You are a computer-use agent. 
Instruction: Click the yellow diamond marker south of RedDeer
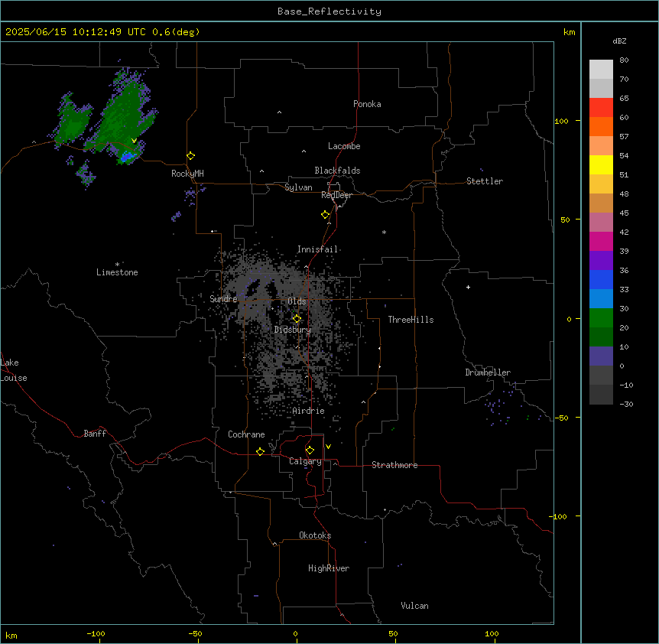click(x=326, y=215)
